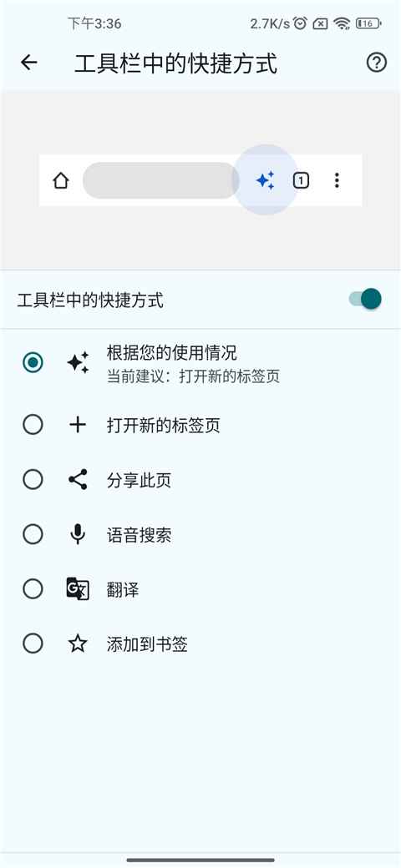
Task: Tap the Wi-Fi icon in the status bar
Action: click(343, 23)
